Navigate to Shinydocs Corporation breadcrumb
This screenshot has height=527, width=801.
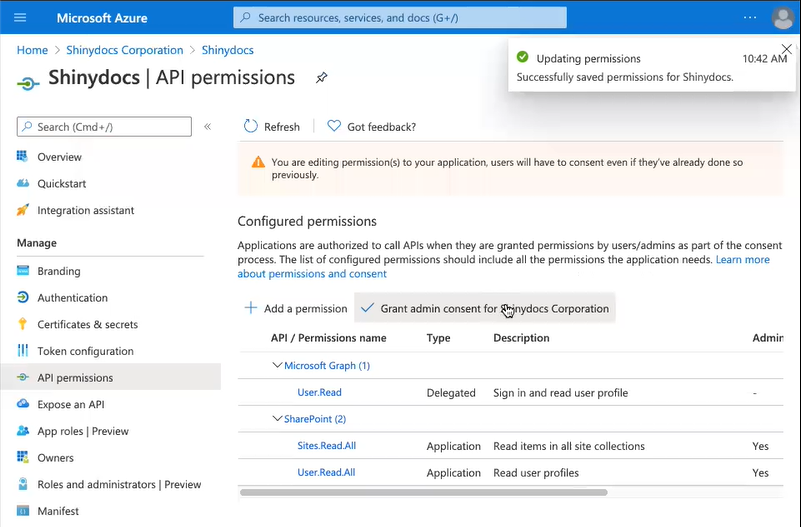click(125, 50)
